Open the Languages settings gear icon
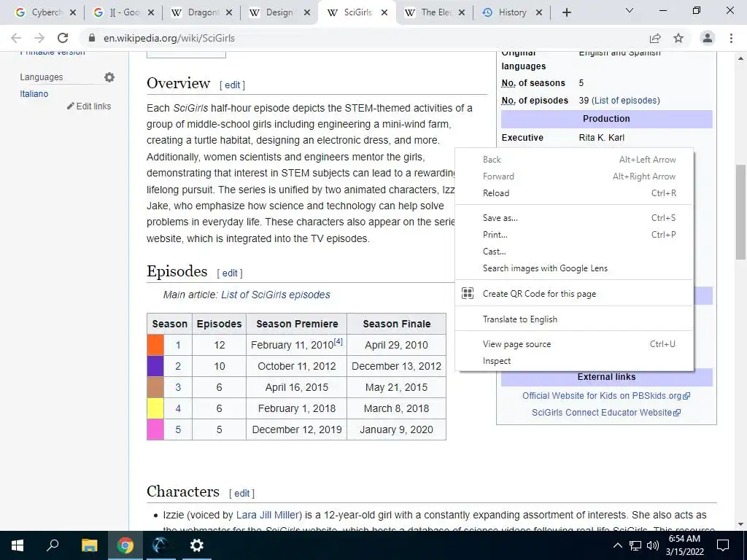Screen dimensions: 747x560 [x=109, y=77]
